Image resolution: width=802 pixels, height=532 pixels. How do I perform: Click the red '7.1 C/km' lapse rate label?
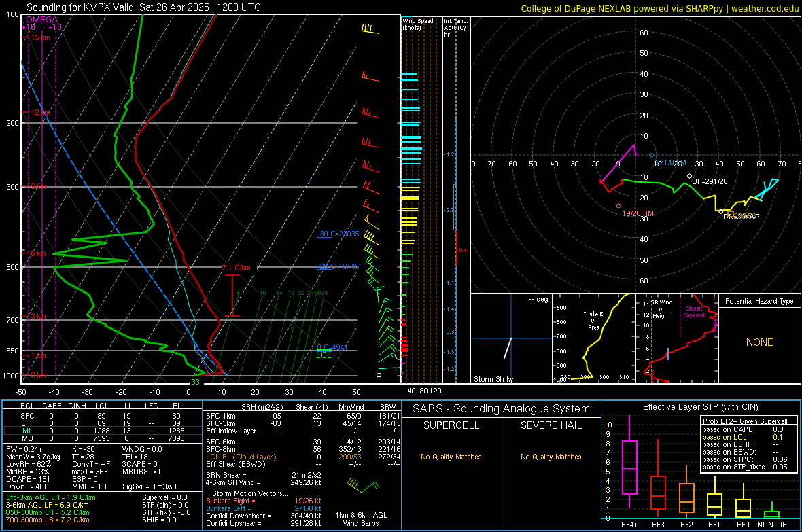click(237, 268)
